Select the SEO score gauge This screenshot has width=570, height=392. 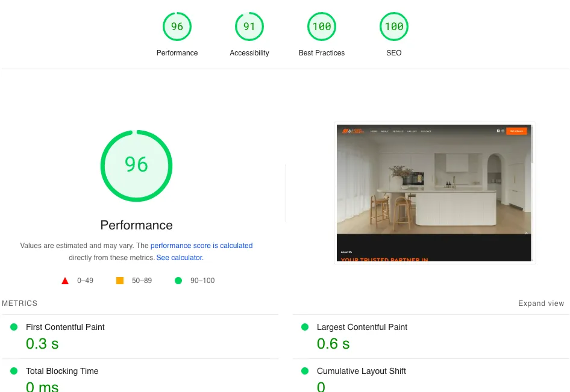tap(394, 27)
